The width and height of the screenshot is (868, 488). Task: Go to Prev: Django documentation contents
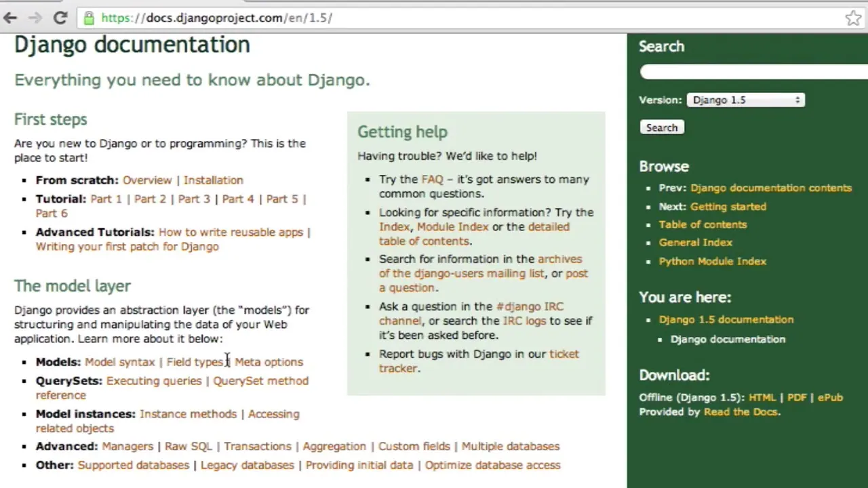point(771,188)
